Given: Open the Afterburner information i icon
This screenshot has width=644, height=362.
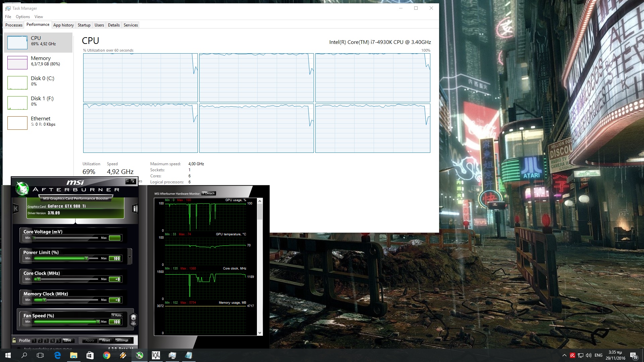Looking at the screenshot, I should pos(135,209).
